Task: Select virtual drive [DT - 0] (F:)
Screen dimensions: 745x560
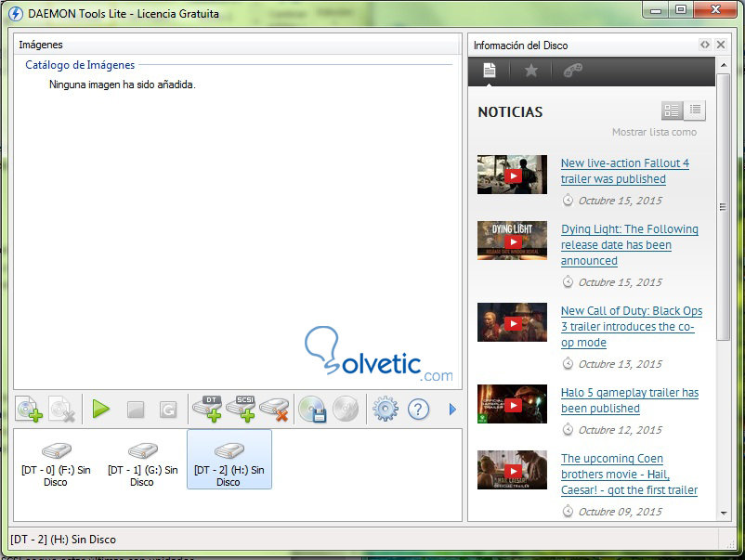Action: pos(56,460)
